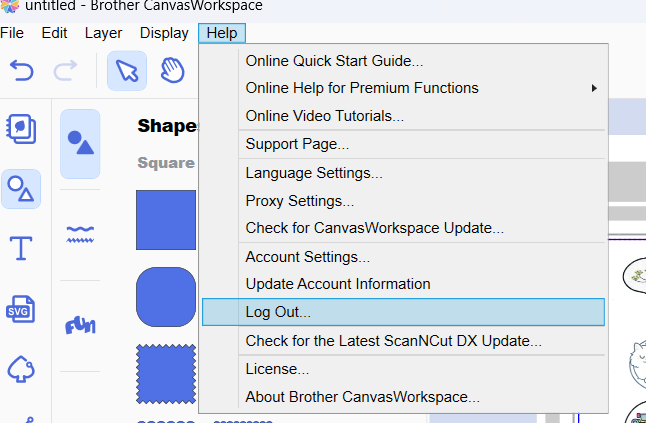Open the spade pattern sidebar icon
Viewport: 646px width, 423px height.
click(21, 369)
